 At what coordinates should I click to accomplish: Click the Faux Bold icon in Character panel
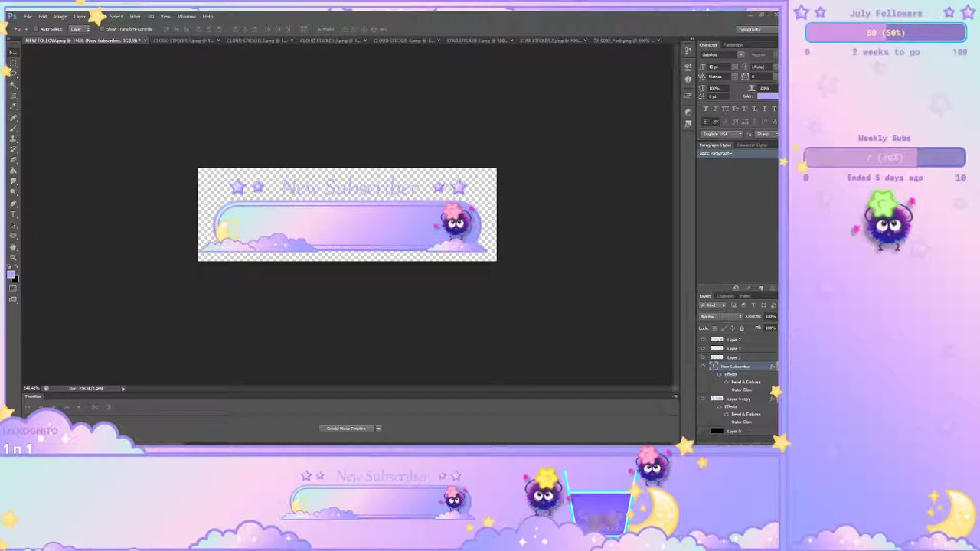[x=706, y=109]
